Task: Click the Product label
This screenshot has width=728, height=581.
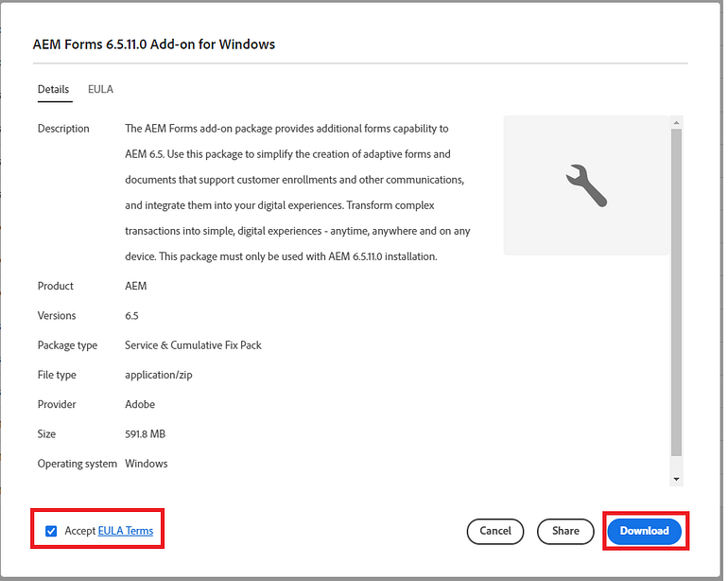Action: (55, 286)
